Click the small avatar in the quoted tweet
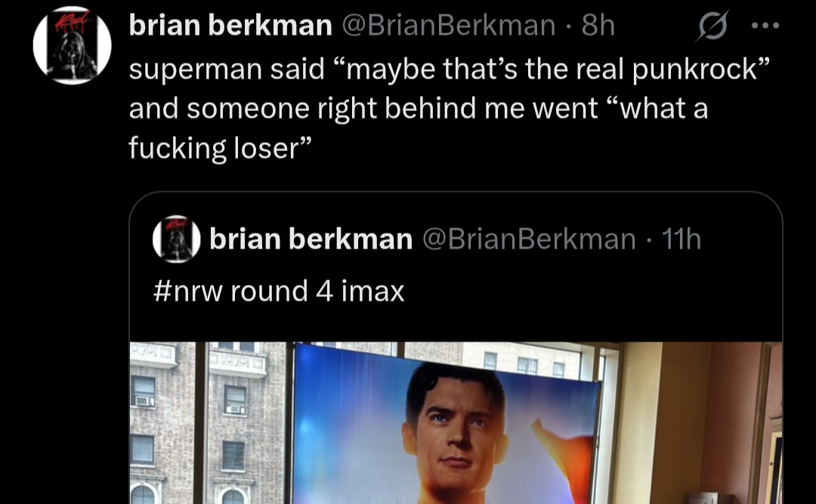The width and height of the screenshot is (816, 504). pos(176,239)
